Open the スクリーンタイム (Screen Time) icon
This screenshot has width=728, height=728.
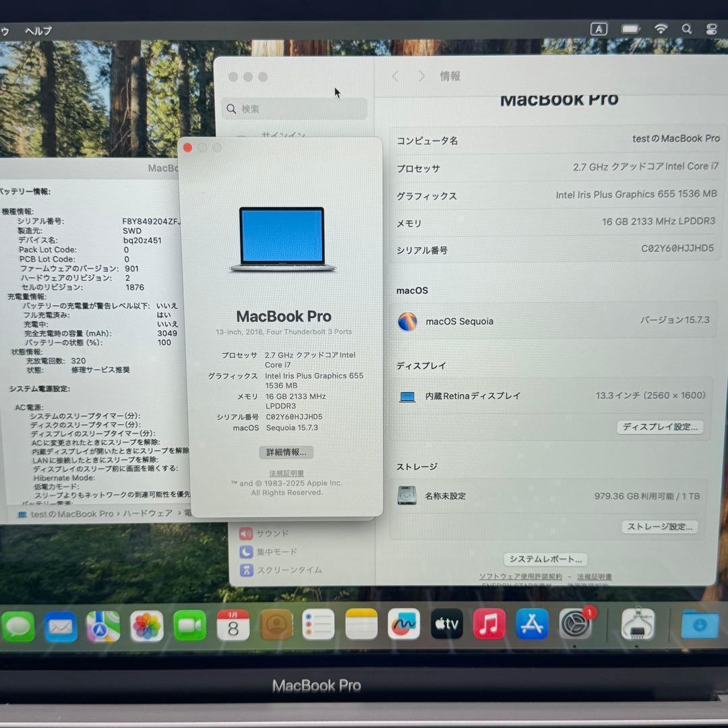pos(245,570)
